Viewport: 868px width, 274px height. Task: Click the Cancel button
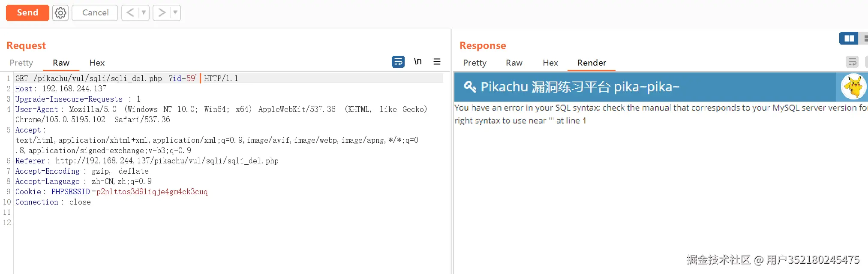pos(95,13)
